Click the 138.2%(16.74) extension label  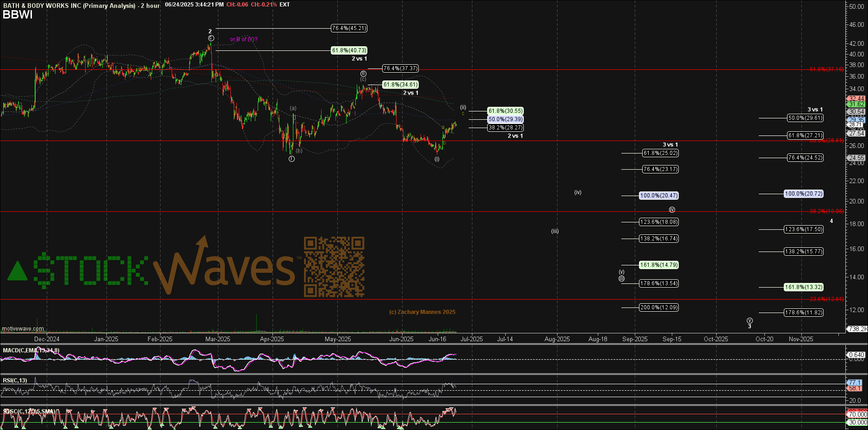pyautogui.click(x=659, y=239)
